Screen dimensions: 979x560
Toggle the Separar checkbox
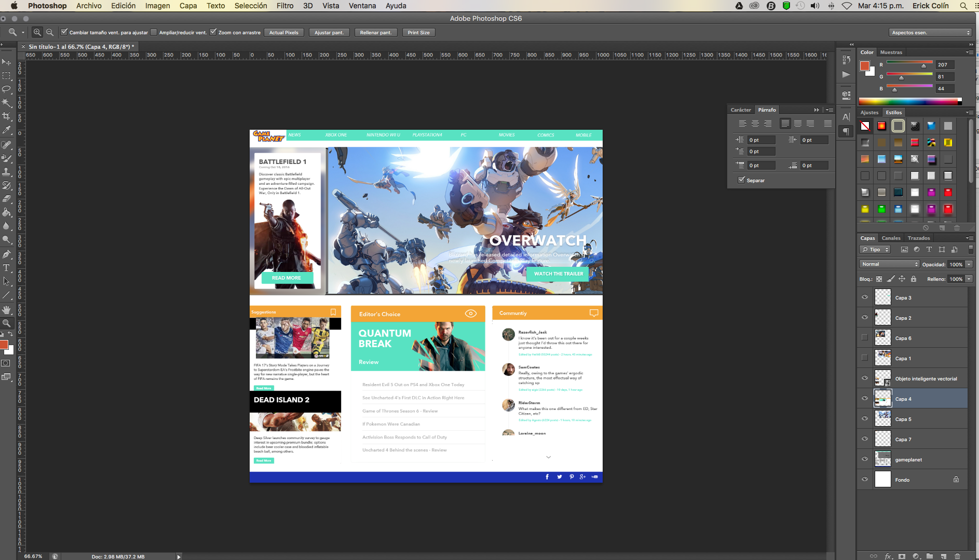tap(741, 180)
